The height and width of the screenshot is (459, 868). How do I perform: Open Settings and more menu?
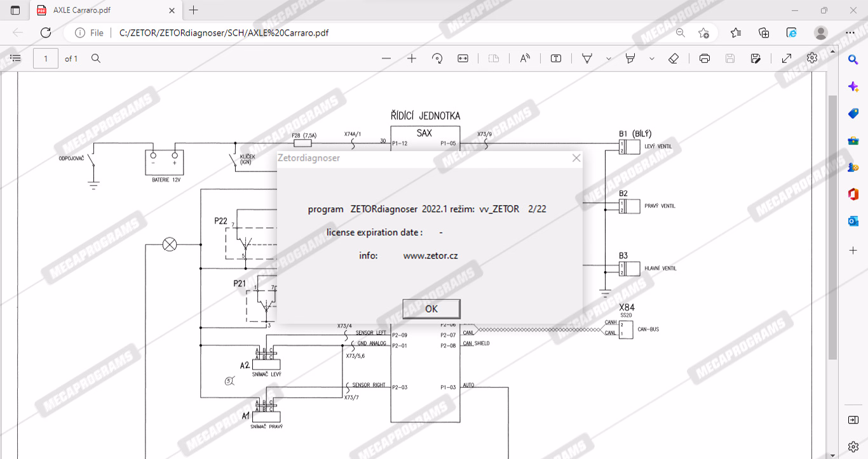[x=850, y=33]
